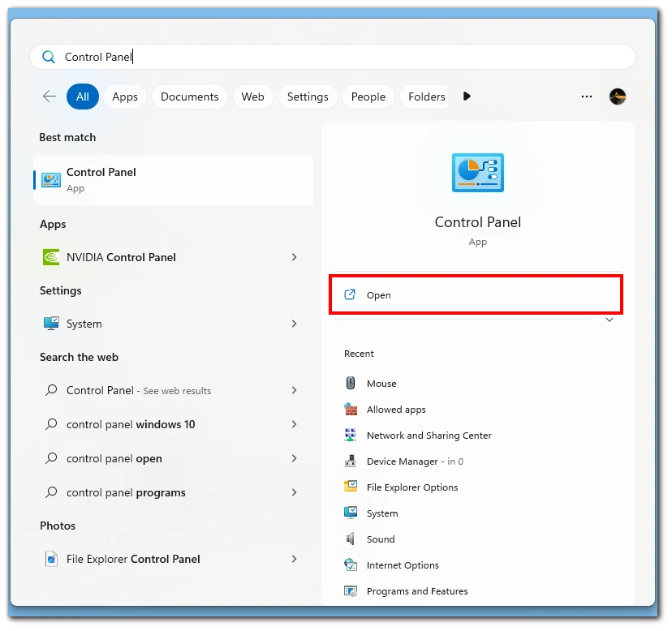Click the Network and Sharing Center icon
The width and height of the screenshot is (672, 631).
pyautogui.click(x=350, y=435)
